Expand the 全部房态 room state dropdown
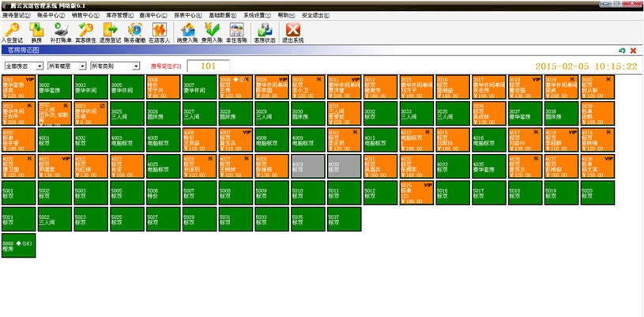Image resolution: width=644 pixels, height=317 pixels. click(x=24, y=66)
